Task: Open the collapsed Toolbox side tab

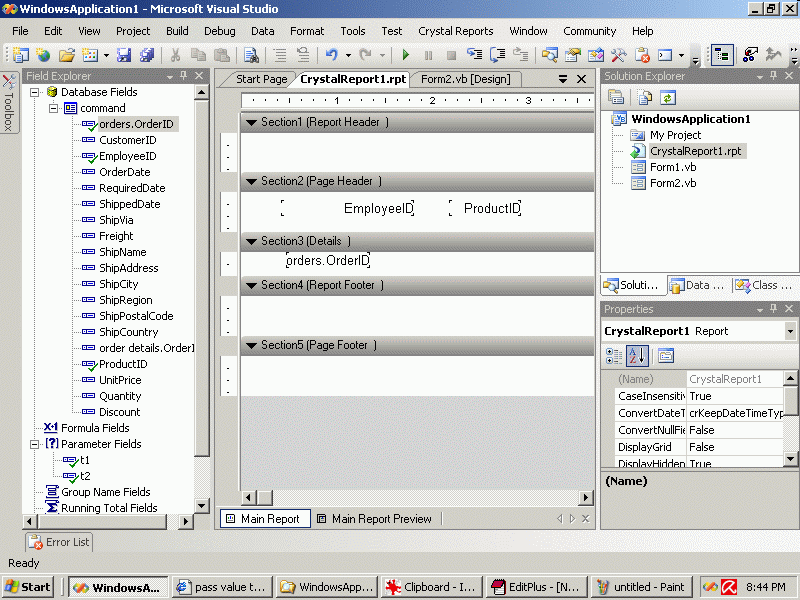Action: click(x=9, y=103)
